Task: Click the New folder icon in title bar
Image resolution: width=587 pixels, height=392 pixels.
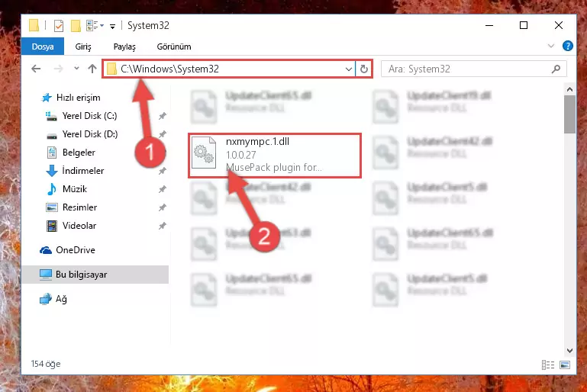Action: pos(76,25)
